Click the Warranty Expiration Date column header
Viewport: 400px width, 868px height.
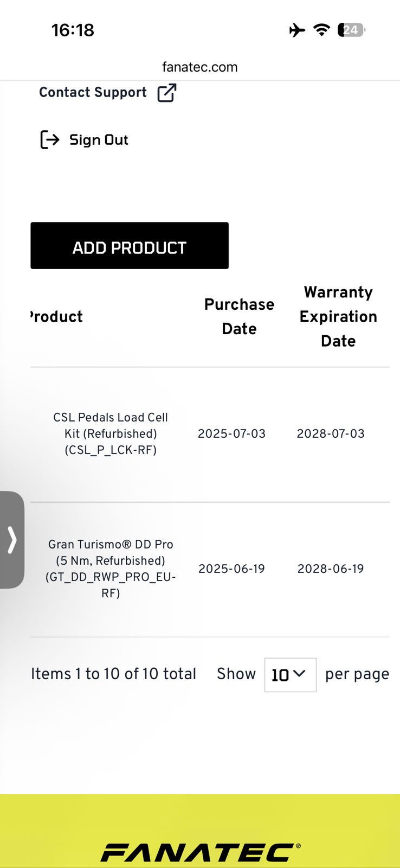(x=338, y=316)
